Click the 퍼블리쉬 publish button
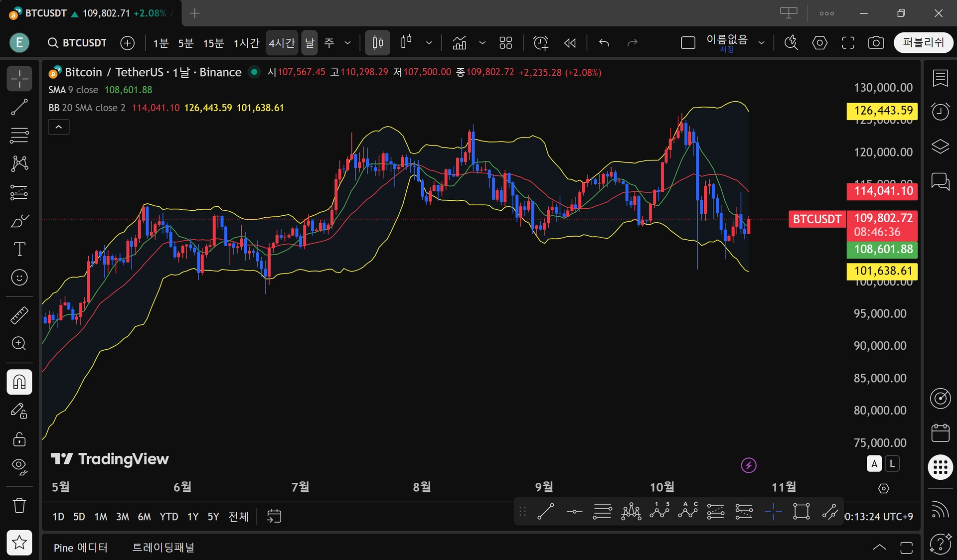The height and width of the screenshot is (560, 957). (923, 43)
